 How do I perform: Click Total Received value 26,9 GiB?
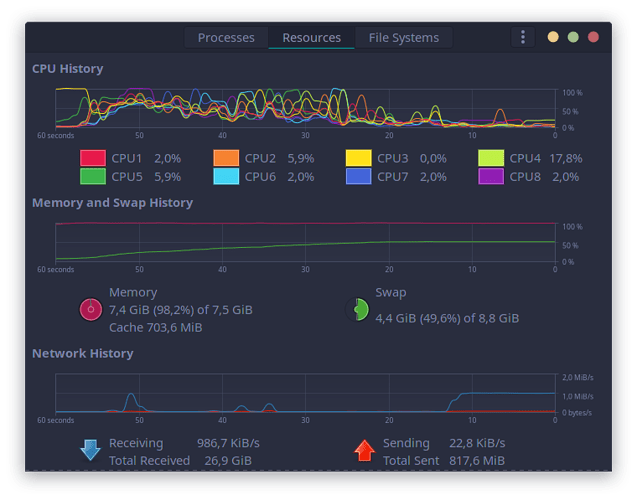coord(228,461)
